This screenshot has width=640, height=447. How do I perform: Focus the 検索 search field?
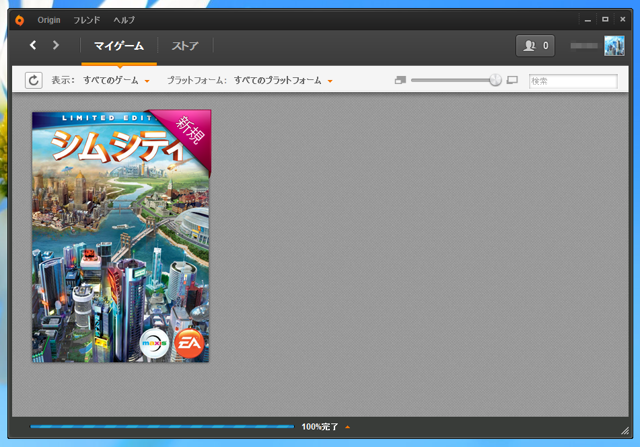pyautogui.click(x=573, y=81)
